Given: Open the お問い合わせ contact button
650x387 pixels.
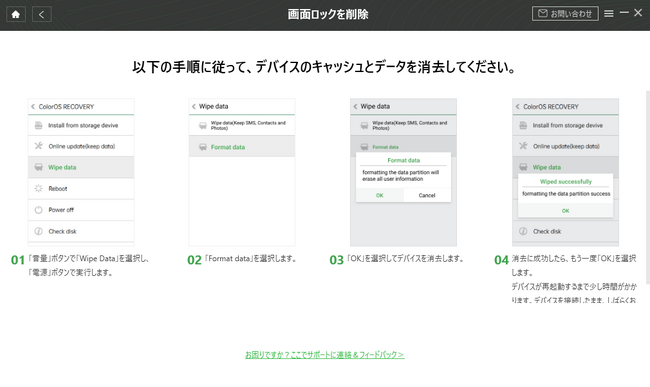Looking at the screenshot, I should (x=565, y=14).
